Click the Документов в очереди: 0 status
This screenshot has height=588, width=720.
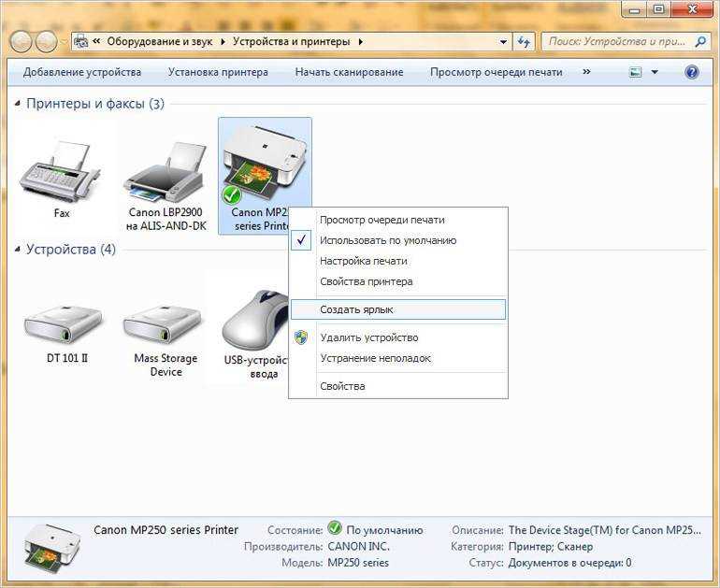point(569,563)
